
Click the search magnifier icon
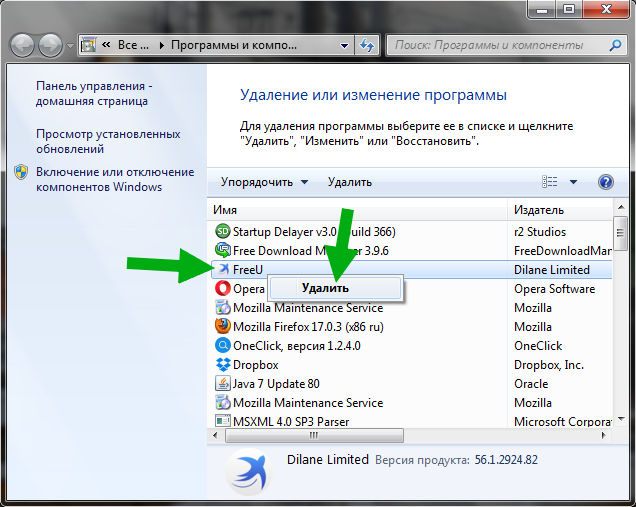point(615,45)
